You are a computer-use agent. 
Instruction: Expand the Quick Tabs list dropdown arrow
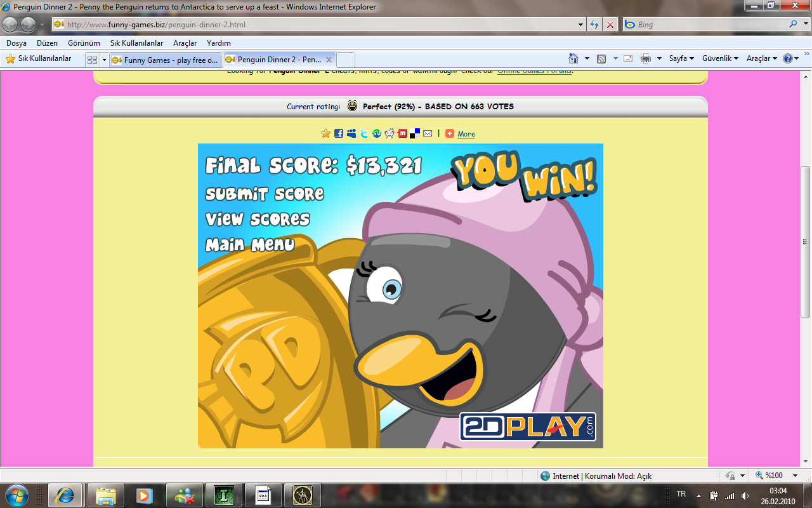(104, 60)
